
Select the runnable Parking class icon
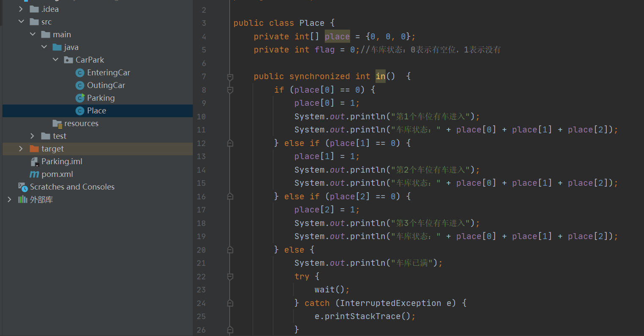[x=80, y=98]
